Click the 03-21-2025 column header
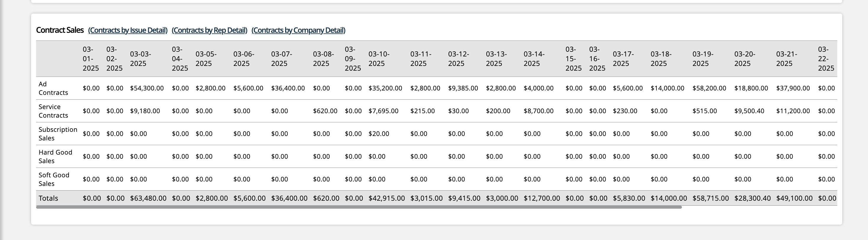This screenshot has width=868, height=240. tap(786, 59)
